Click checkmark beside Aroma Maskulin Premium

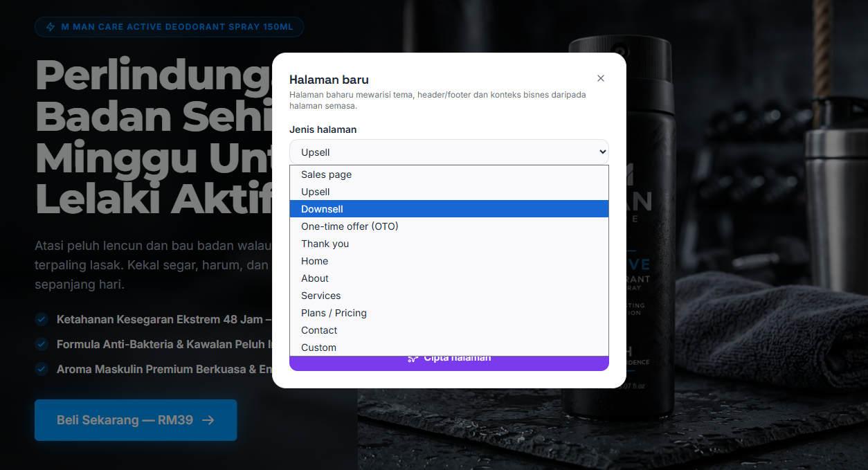(x=42, y=369)
